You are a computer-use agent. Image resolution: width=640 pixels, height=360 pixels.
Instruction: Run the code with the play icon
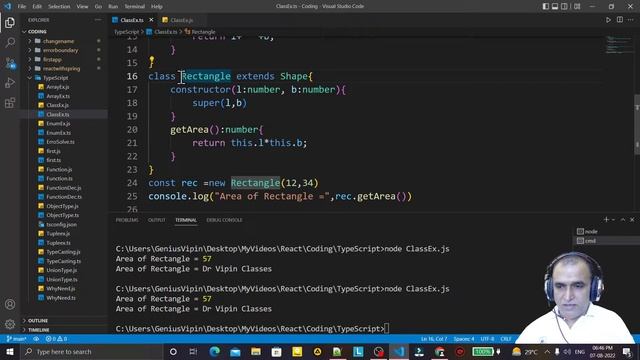608,20
